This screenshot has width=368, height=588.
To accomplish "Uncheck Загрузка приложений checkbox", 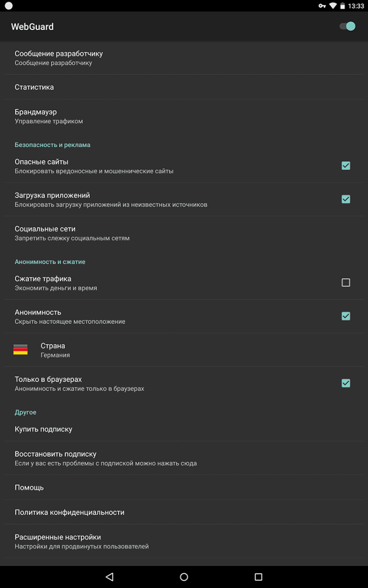I will (x=346, y=199).
